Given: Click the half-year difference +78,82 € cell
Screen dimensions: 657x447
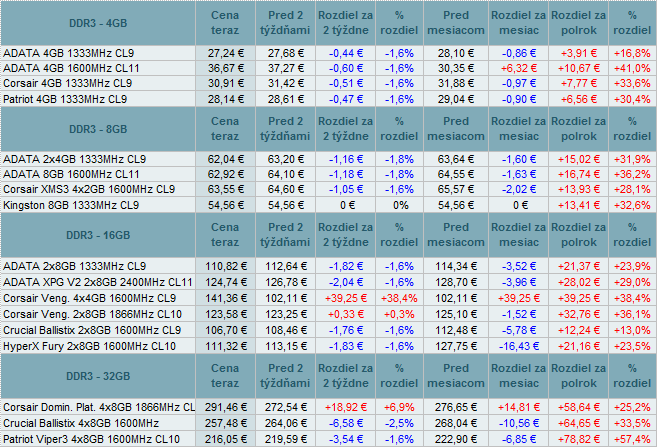Looking at the screenshot, I should pyautogui.click(x=579, y=439).
